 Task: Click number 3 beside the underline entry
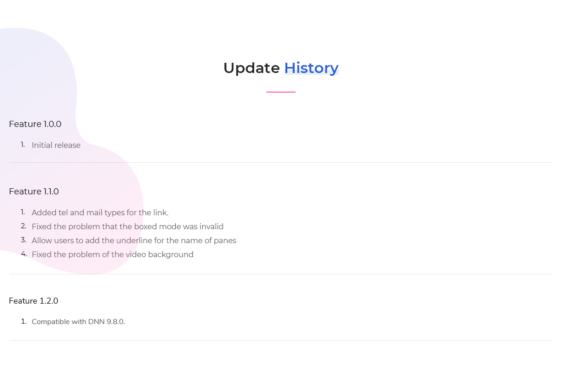tap(23, 240)
